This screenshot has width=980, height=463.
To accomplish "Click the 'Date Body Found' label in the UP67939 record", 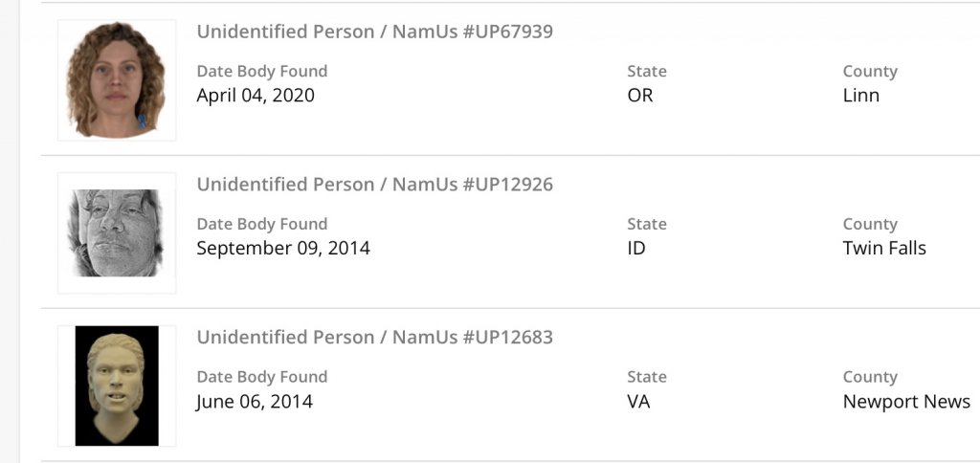I will (x=262, y=72).
